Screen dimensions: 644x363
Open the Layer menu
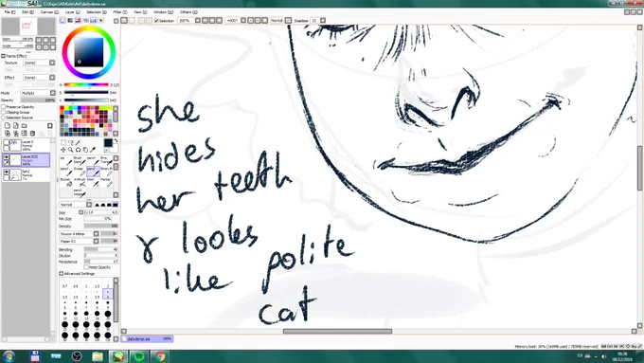point(73,12)
